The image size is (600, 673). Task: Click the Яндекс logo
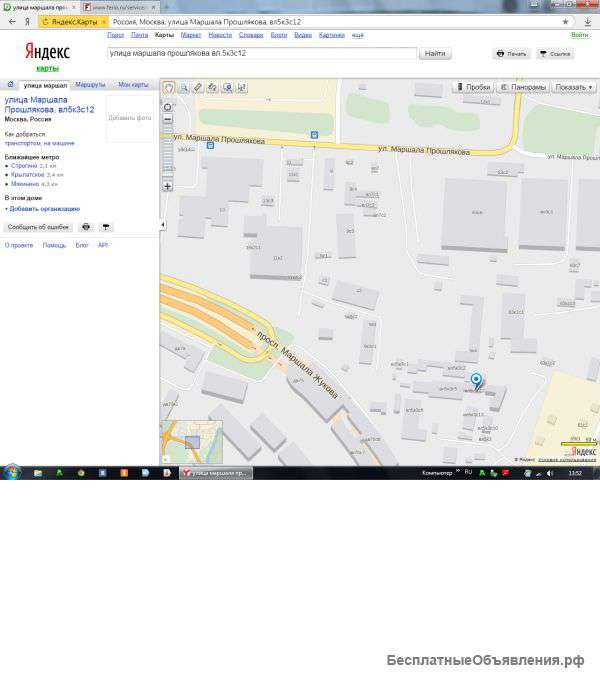click(x=47, y=52)
